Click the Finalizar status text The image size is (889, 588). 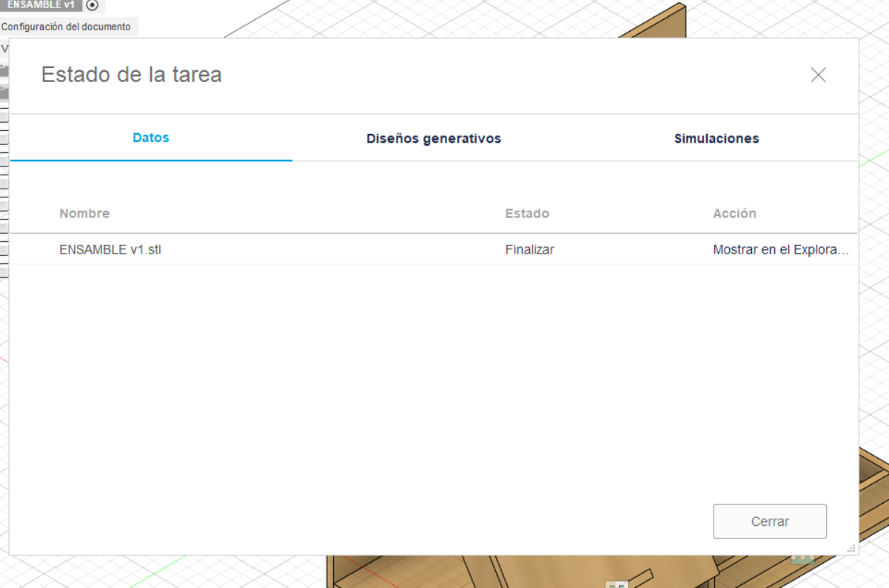click(x=530, y=249)
